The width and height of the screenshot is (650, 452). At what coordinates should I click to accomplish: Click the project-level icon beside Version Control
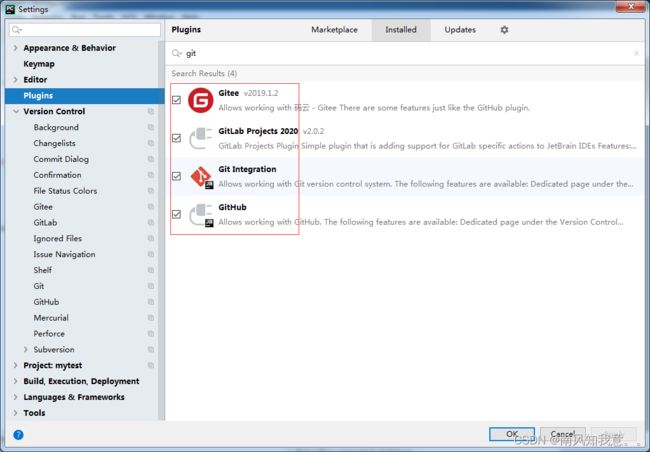coord(151,111)
